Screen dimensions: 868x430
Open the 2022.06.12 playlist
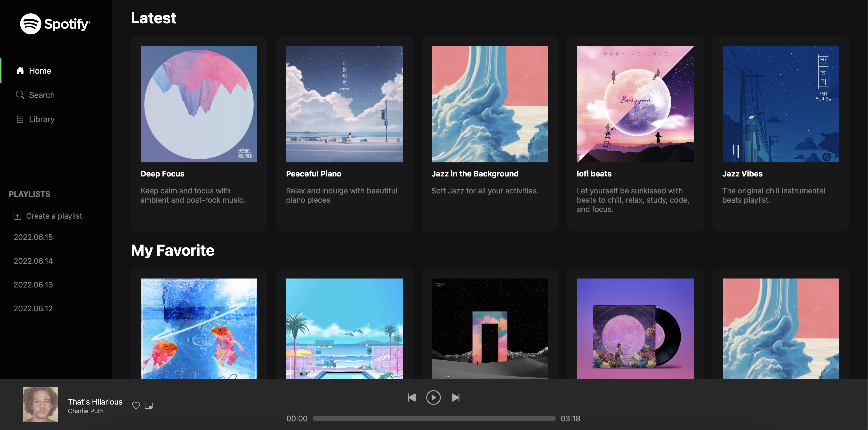coord(33,308)
